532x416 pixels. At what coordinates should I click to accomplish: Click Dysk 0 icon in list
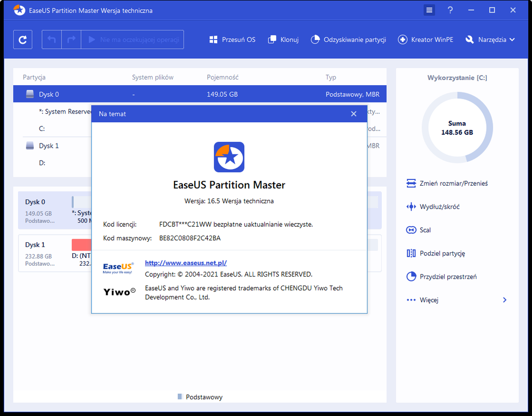[30, 94]
